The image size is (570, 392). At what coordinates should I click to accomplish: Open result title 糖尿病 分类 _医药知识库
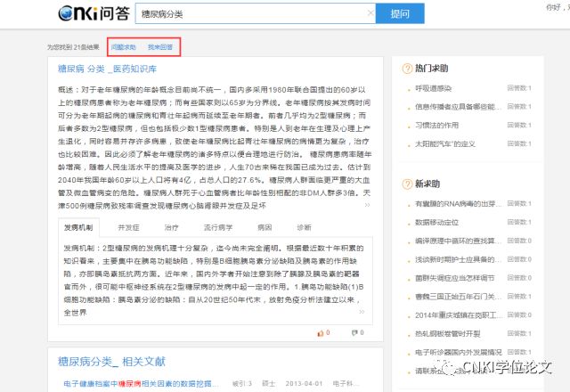click(107, 69)
